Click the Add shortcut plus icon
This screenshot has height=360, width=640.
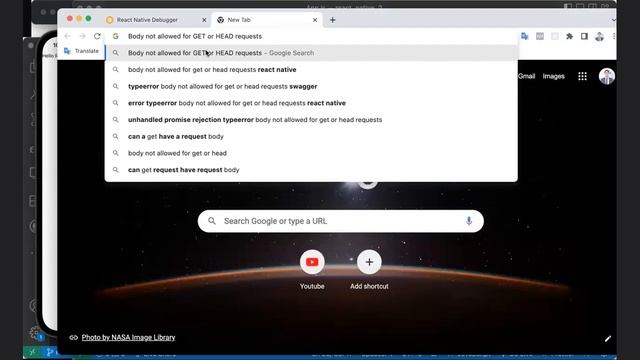coord(369,262)
